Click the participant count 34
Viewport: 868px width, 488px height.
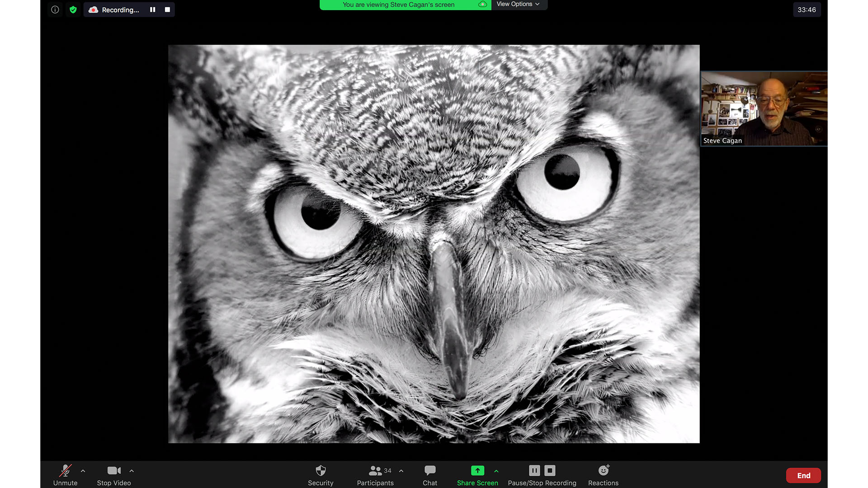coord(387,471)
